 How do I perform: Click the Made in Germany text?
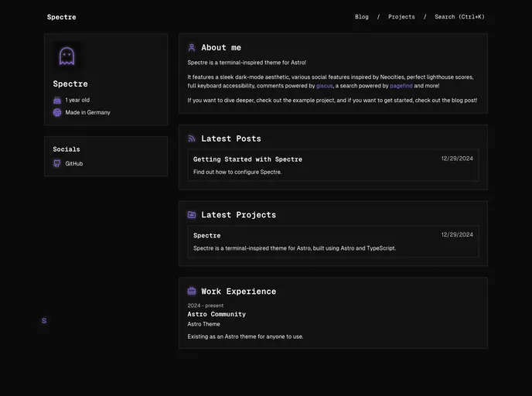coord(87,112)
